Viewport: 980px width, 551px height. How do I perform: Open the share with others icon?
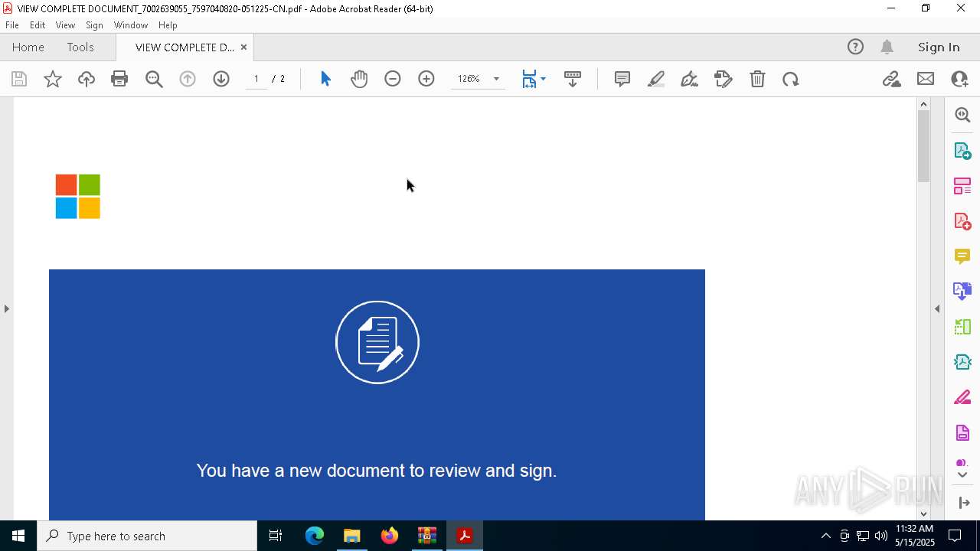click(959, 79)
